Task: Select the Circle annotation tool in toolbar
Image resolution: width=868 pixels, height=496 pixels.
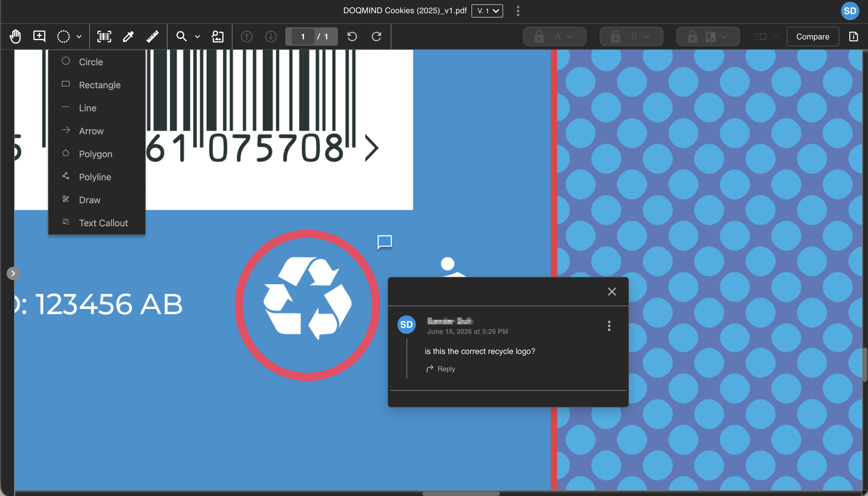Action: click(x=63, y=37)
